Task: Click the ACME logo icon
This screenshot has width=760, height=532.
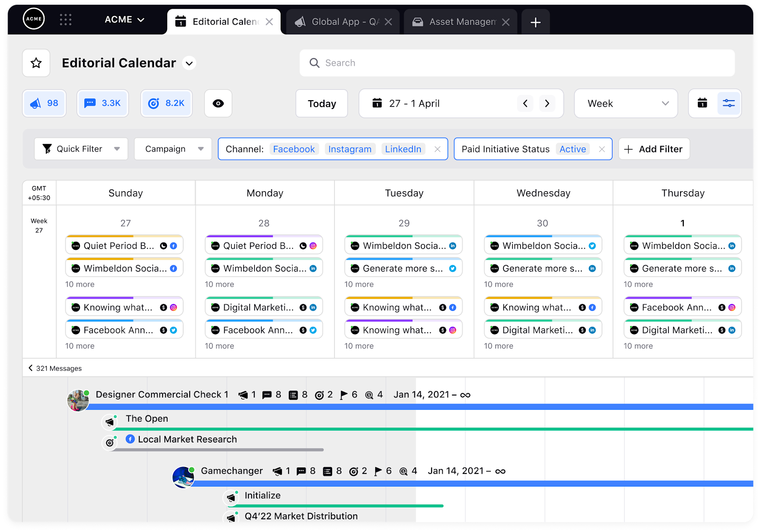Action: pos(34,19)
